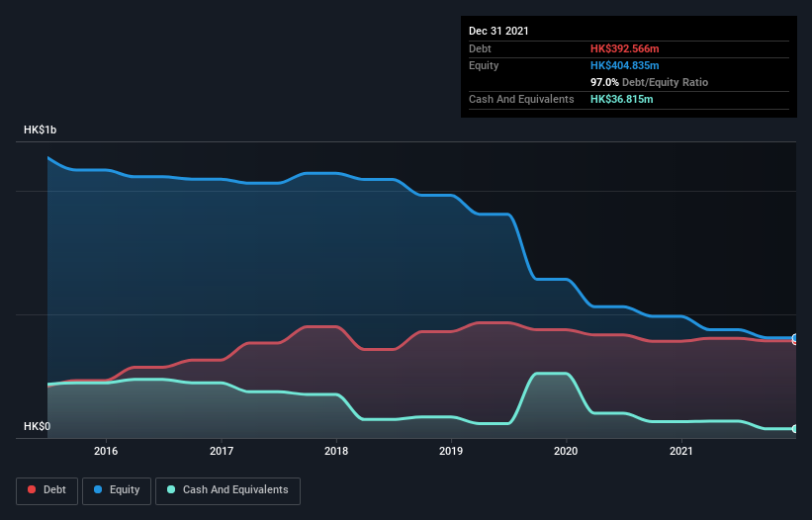Image resolution: width=812 pixels, height=520 pixels.
Task: Toggle Cash And Equivalents legend button
Action: coord(227,490)
